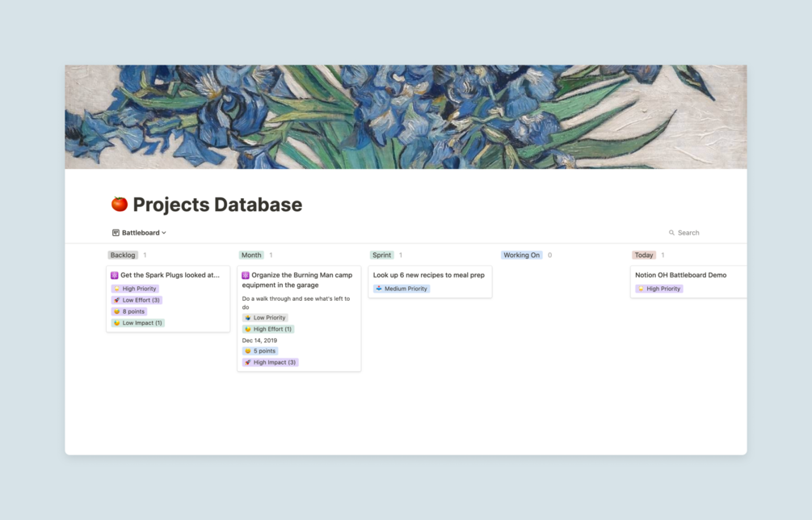Click the purple icon on Burning Man card
The height and width of the screenshot is (520, 812).
(246, 275)
